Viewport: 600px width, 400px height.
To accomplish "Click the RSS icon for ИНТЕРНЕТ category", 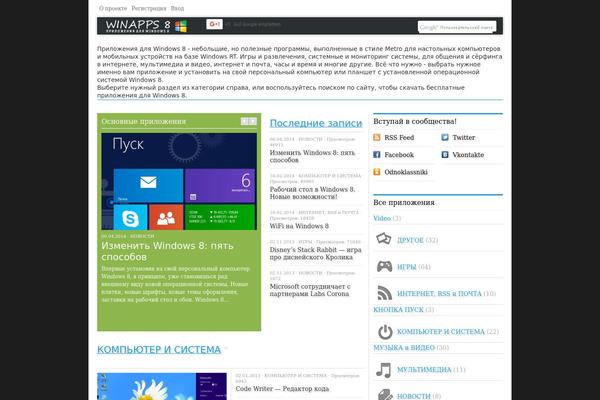I will pos(385,293).
